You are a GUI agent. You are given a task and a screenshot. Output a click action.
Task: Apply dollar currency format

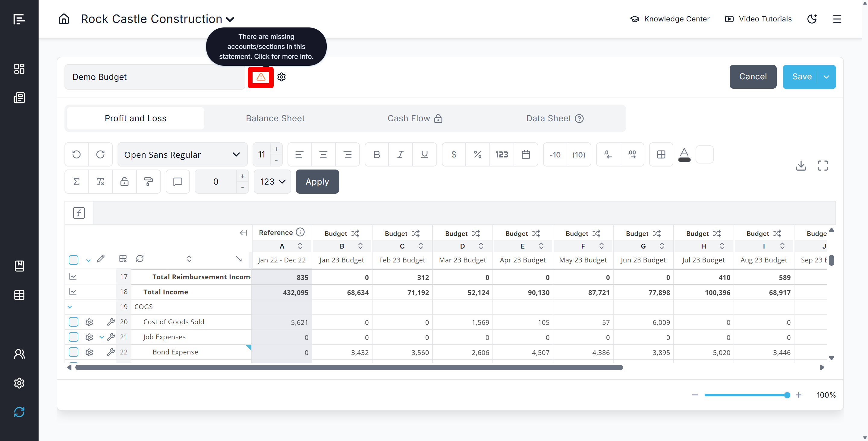pyautogui.click(x=454, y=154)
